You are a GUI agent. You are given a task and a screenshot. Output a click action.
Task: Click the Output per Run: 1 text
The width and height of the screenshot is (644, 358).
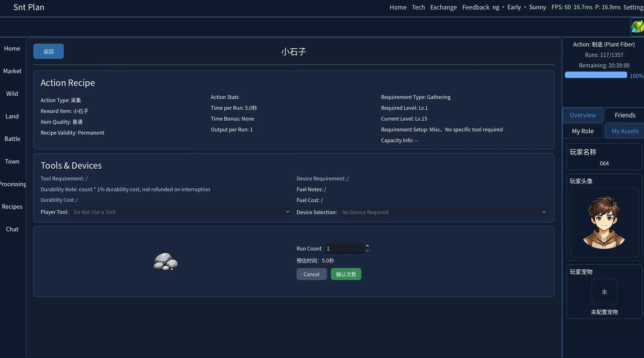coord(231,129)
